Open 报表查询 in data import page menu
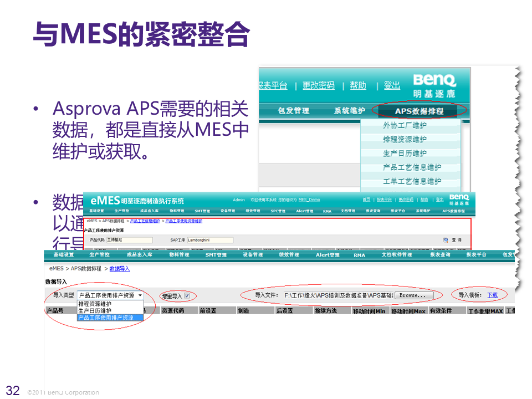 coord(441,254)
